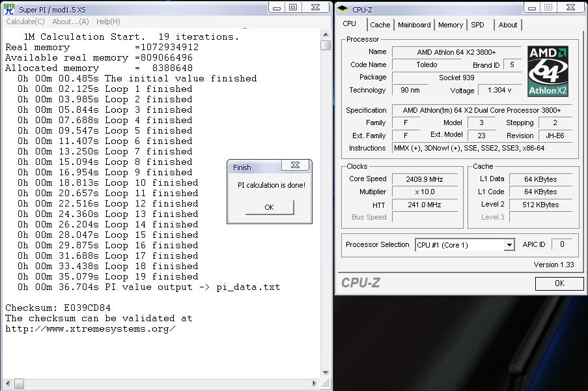The width and height of the screenshot is (588, 391).
Task: Click the Super PI vertical scrollbar down arrow
Action: tap(326, 373)
